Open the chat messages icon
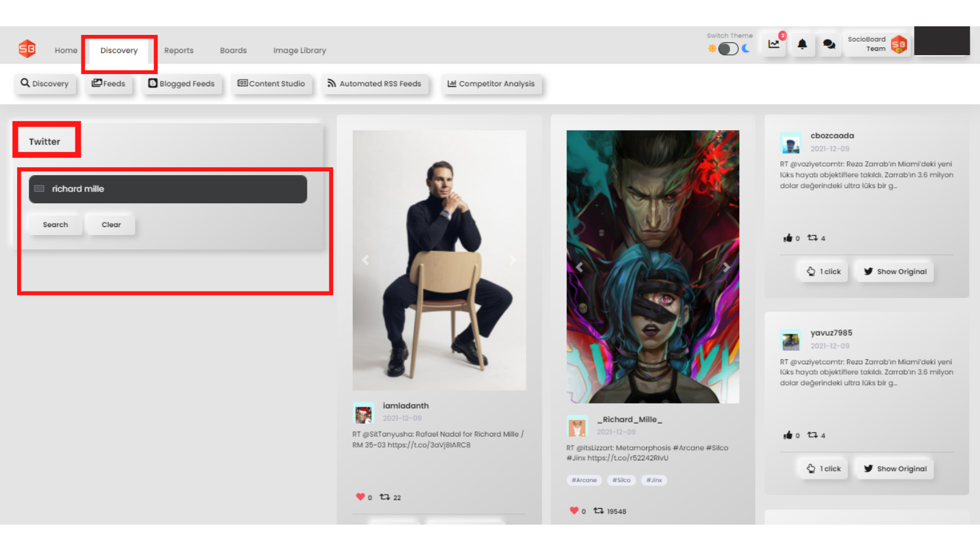 829,44
